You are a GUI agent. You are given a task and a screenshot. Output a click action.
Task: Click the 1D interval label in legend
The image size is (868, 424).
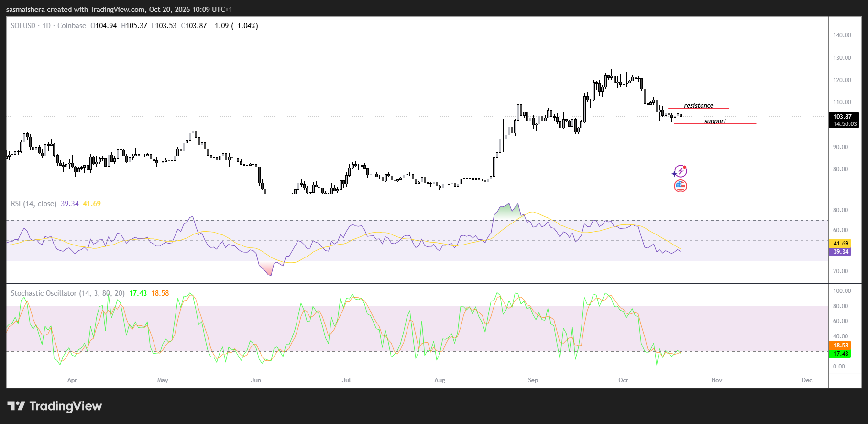[46, 26]
